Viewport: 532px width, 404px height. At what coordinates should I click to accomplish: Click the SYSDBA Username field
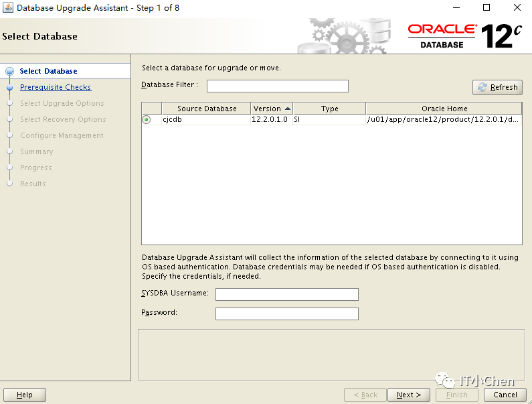click(286, 294)
